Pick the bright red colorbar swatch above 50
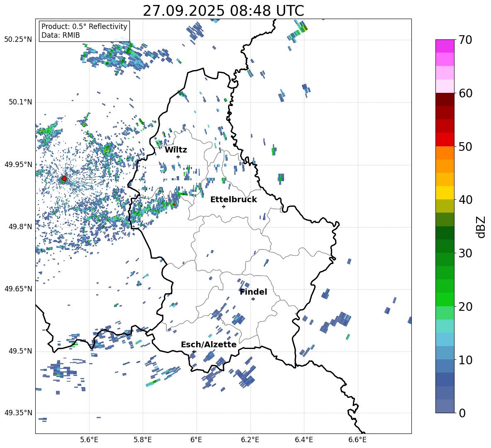491x448 pixels. [445, 139]
